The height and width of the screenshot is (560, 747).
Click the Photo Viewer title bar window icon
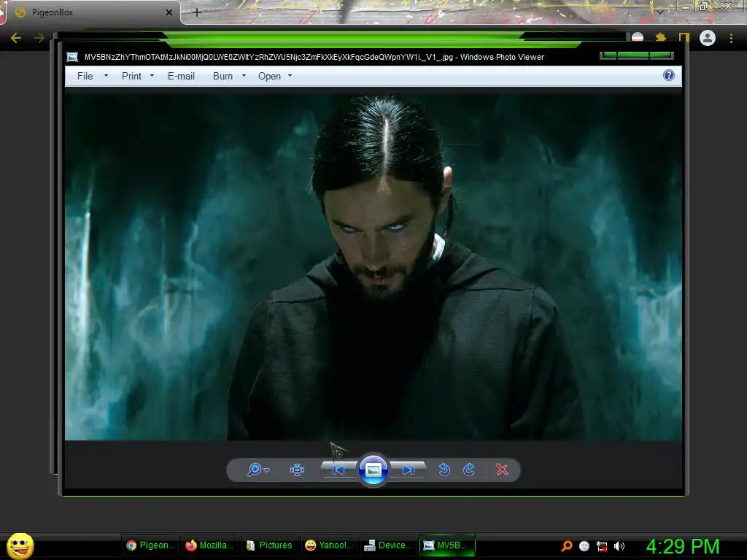tap(72, 57)
